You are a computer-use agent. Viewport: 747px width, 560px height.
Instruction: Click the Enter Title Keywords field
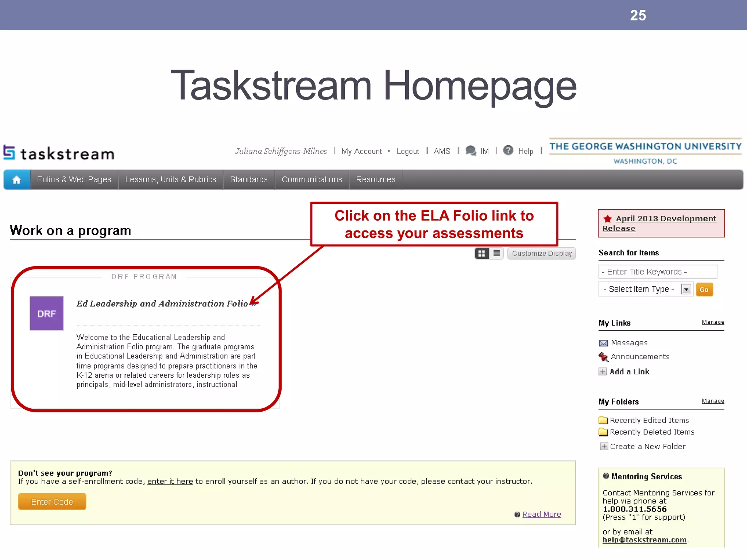tap(658, 272)
